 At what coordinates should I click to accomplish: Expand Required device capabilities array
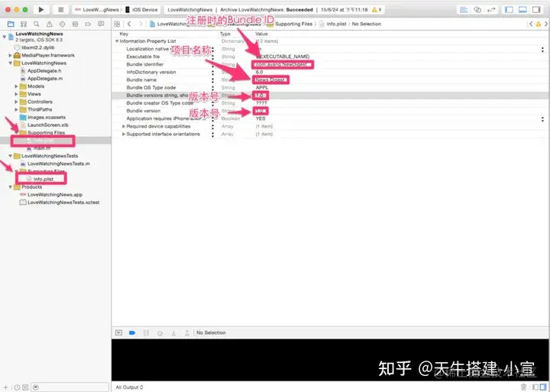(124, 126)
